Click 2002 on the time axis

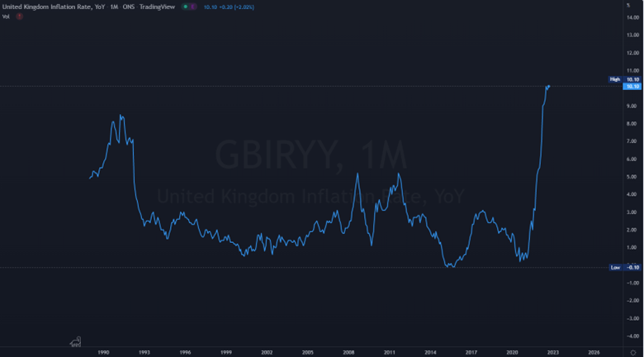pyautogui.click(x=267, y=353)
